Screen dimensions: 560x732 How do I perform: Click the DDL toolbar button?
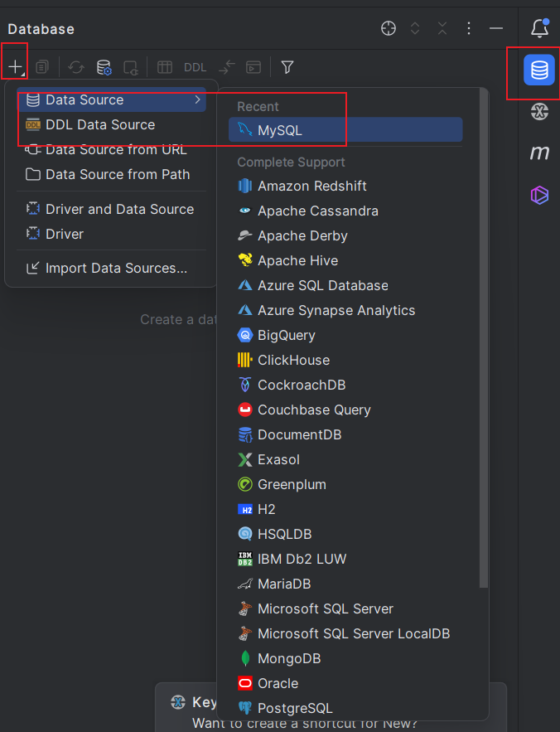196,67
